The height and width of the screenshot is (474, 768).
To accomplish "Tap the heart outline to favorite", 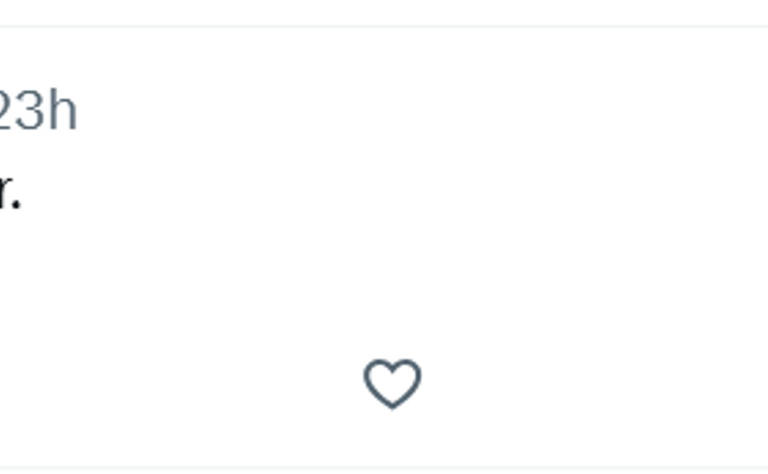I will (x=392, y=384).
